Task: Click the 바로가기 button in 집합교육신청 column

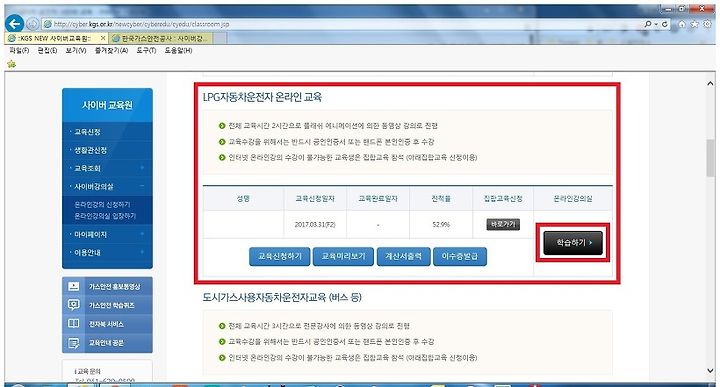Action: coord(503,224)
